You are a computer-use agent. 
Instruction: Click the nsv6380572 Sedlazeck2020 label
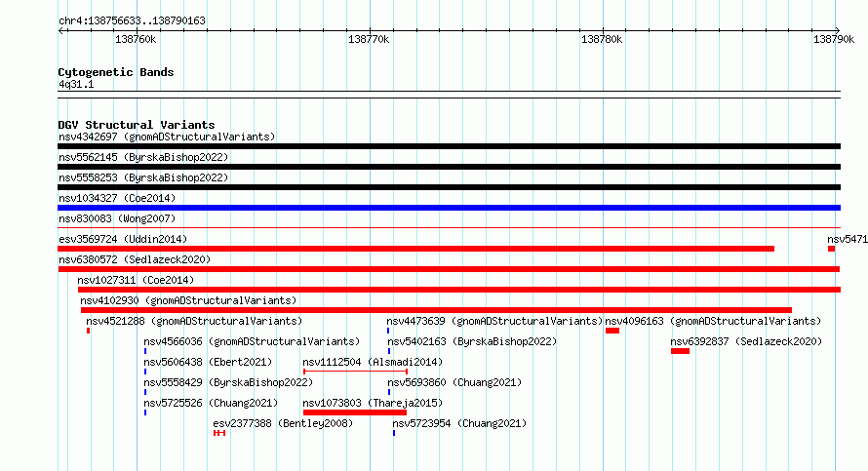(135, 259)
